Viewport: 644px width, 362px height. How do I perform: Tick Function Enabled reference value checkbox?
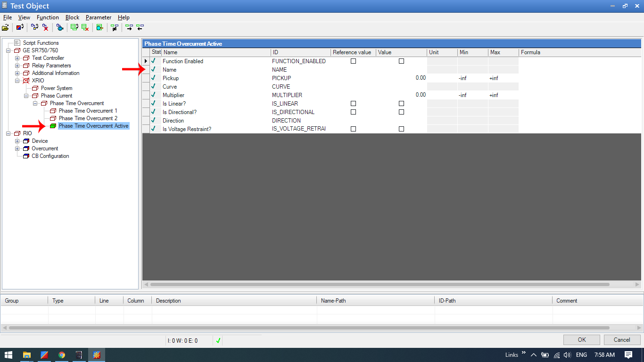coord(353,61)
